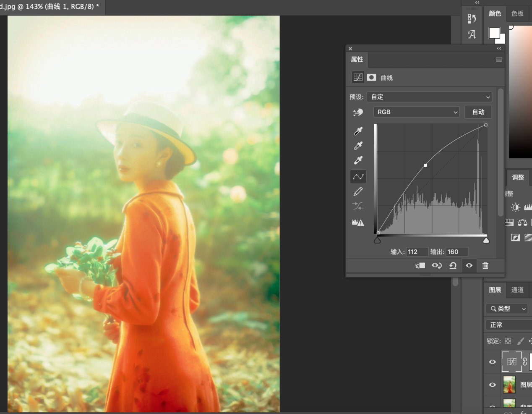Image resolution: width=532 pixels, height=414 pixels.
Task: Activate the on-image targeted adjustment hand tool
Action: [358, 112]
